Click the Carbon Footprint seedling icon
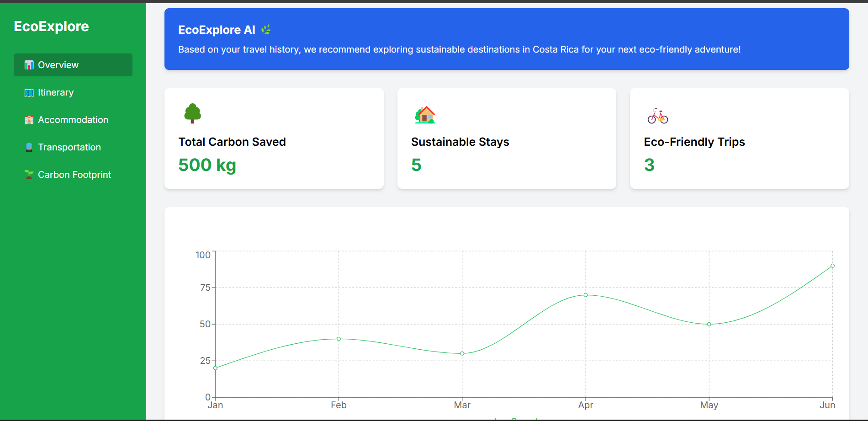868x421 pixels. [29, 175]
